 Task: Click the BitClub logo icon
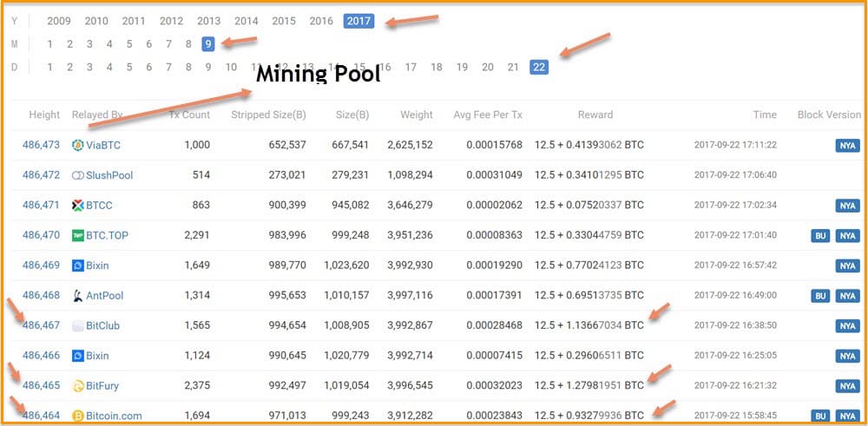coord(78,326)
